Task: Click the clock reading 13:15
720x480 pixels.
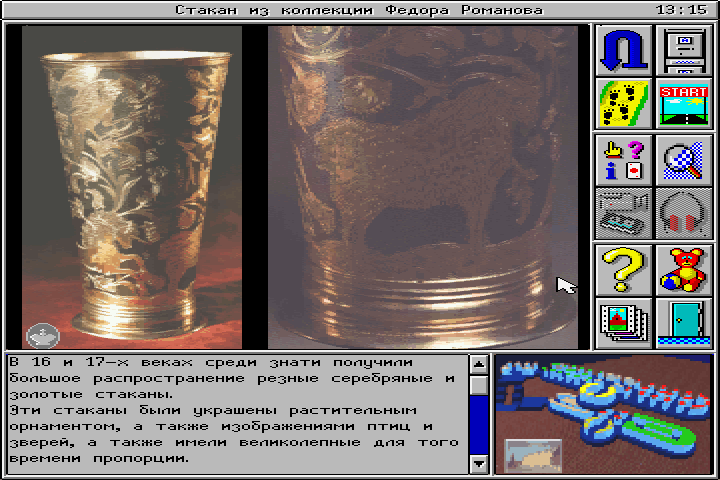Action: 681,10
